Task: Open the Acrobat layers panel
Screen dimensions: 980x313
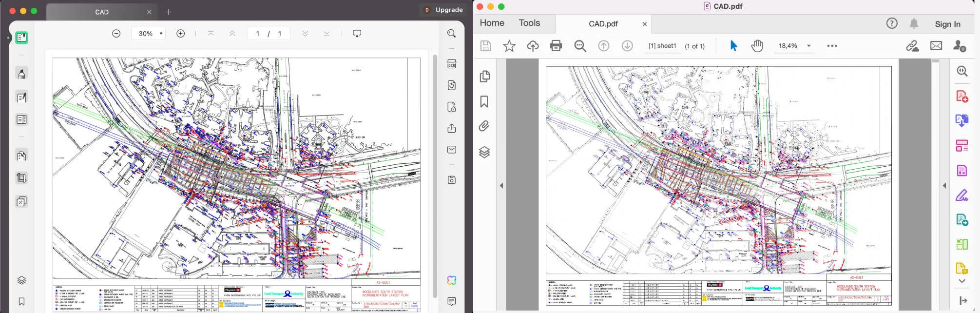Action: [484, 152]
